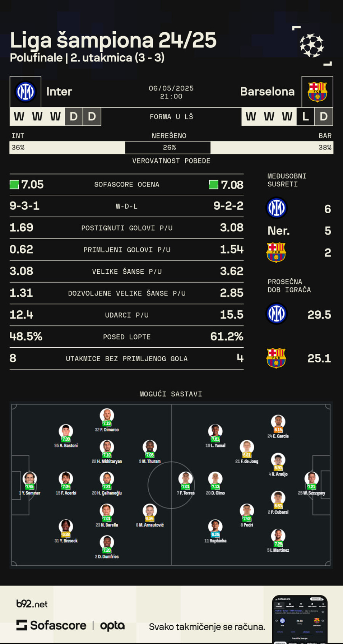Open the Sofascore phone app preview image
The image size is (343, 644).
[x=300, y=619]
